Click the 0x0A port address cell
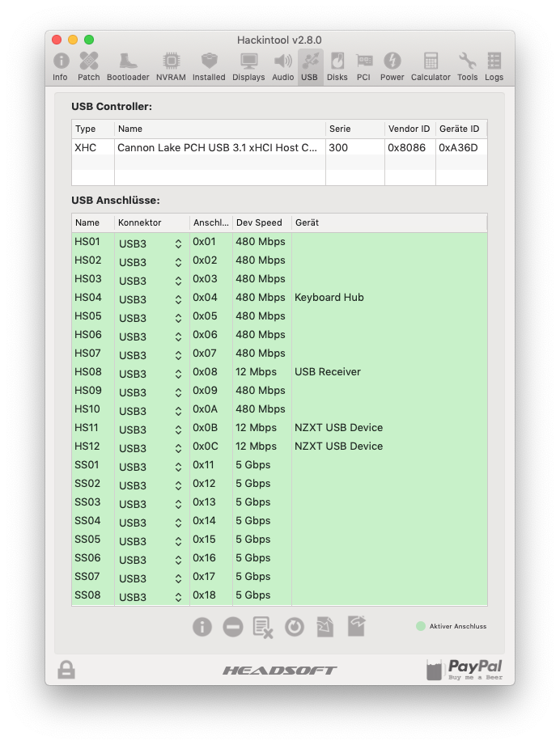Viewport: 560px width, 745px height. pyautogui.click(x=206, y=409)
